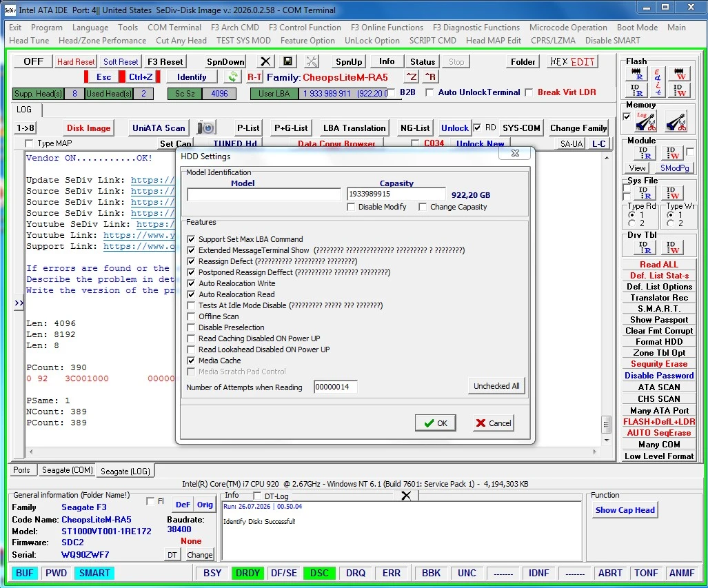Click the SeDiv application icon in title bar
The image size is (708, 588).
pyautogui.click(x=10, y=10)
